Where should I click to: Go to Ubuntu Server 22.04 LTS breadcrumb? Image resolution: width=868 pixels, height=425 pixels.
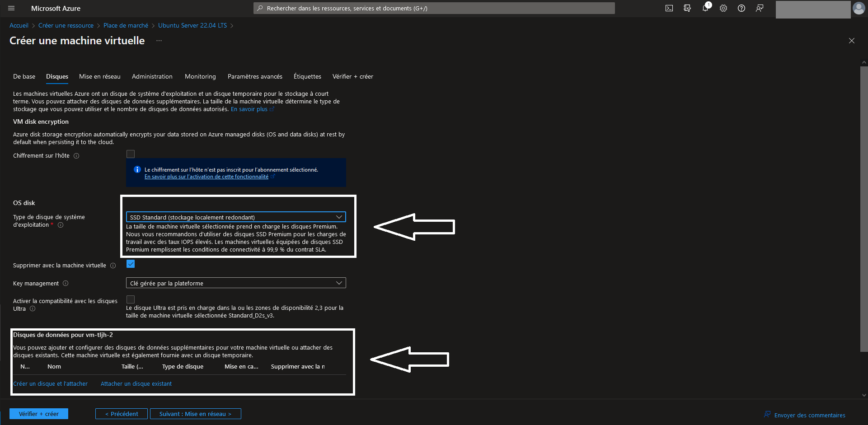pyautogui.click(x=192, y=25)
